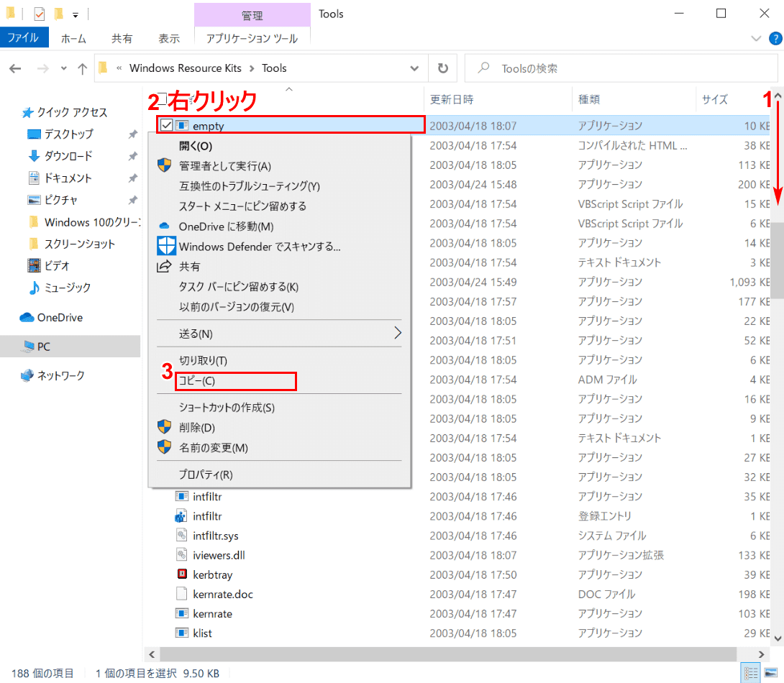The image size is (784, 683).
Task: Go up one folder level arrow
Action: click(x=83, y=68)
